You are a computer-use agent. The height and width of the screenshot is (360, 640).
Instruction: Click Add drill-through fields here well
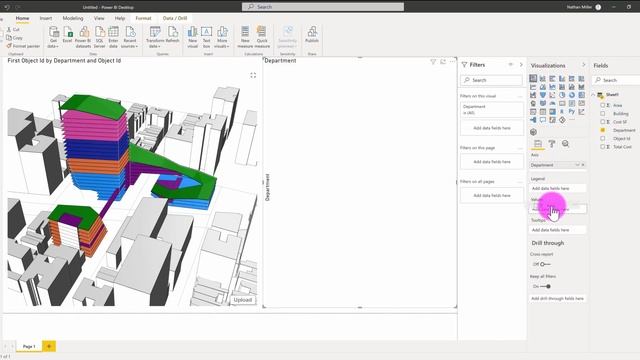558,298
